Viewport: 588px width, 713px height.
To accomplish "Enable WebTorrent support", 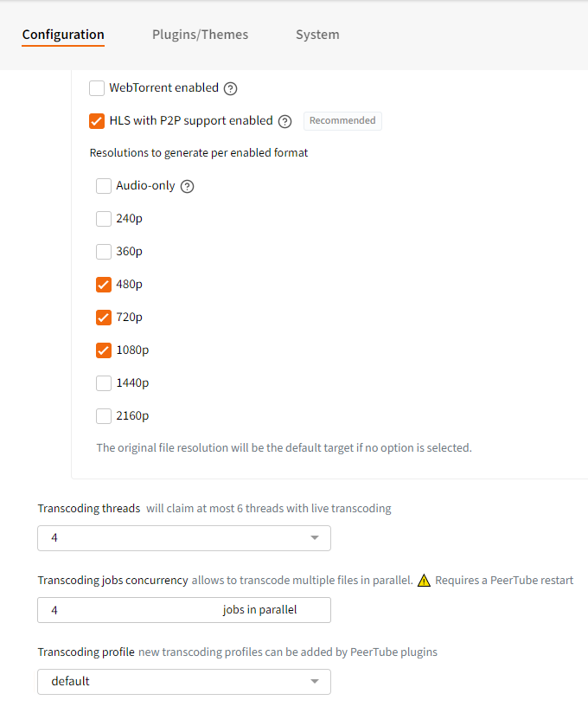I will pos(96,87).
